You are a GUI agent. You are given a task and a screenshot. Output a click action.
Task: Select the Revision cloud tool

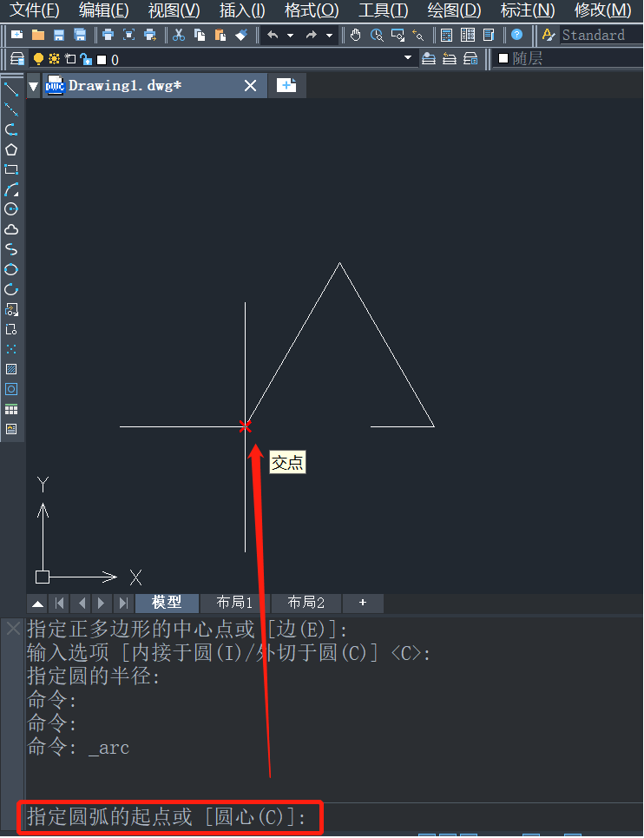[x=11, y=229]
